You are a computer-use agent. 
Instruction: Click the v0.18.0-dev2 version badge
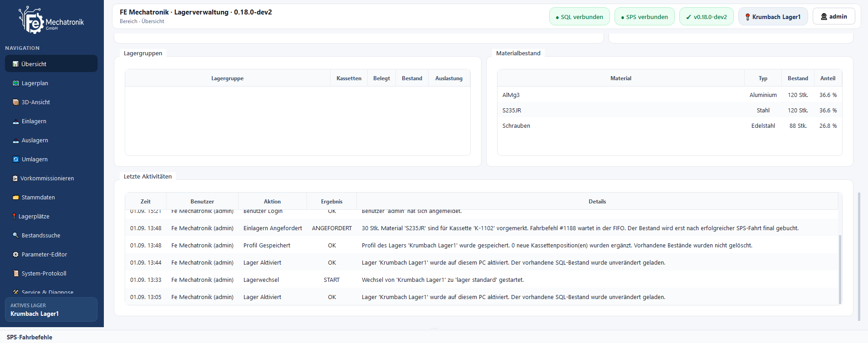707,17
